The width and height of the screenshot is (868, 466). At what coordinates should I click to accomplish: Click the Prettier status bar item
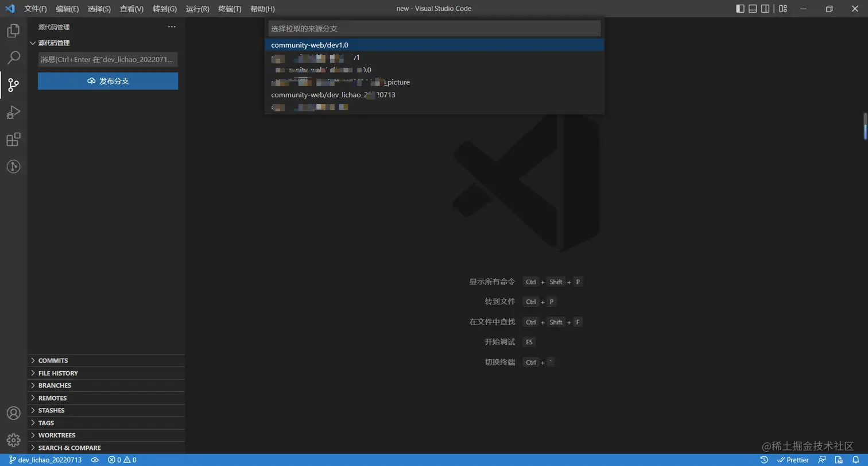point(793,460)
